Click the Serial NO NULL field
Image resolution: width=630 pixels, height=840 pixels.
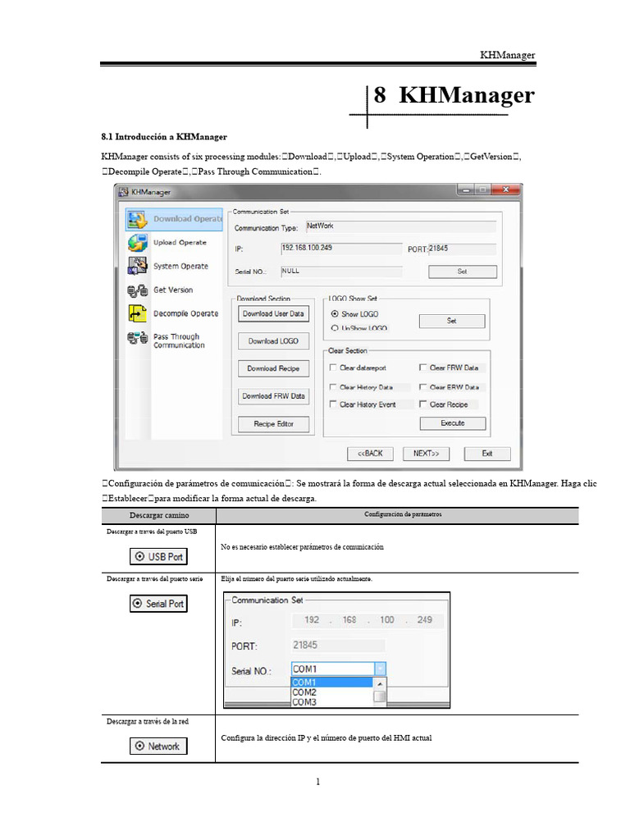pyautogui.click(x=341, y=272)
